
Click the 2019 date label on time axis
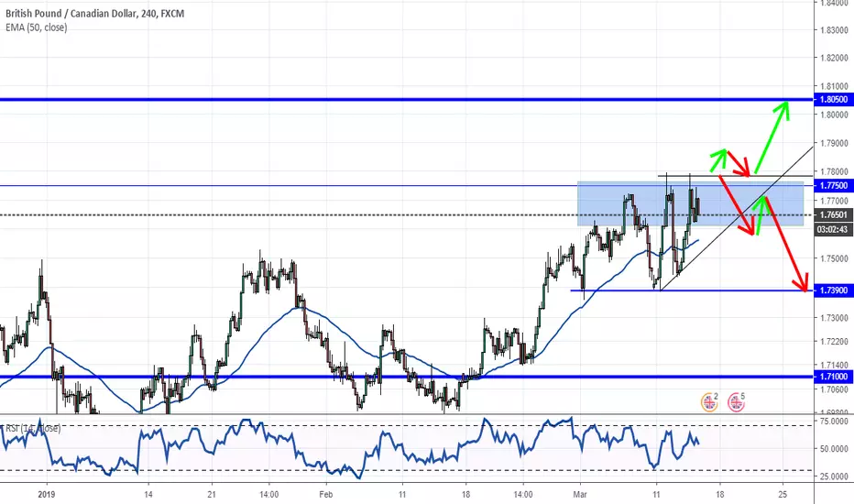(48, 494)
